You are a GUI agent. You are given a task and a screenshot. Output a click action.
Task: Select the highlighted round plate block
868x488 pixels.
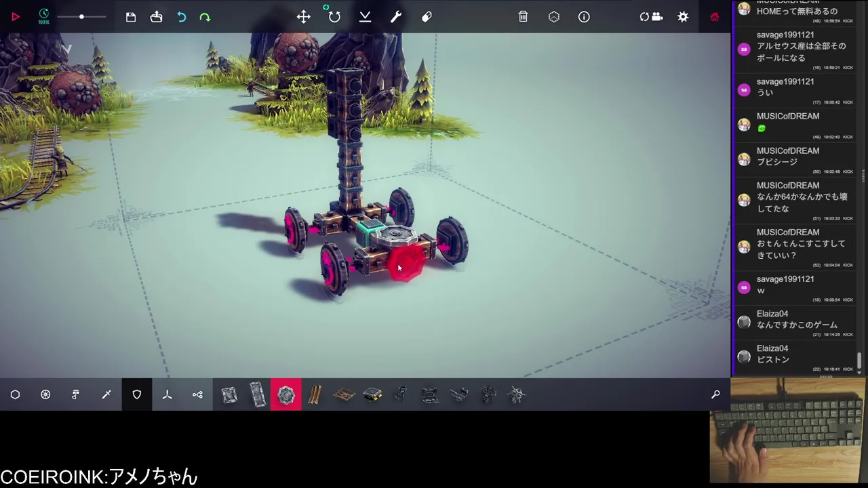[286, 394]
